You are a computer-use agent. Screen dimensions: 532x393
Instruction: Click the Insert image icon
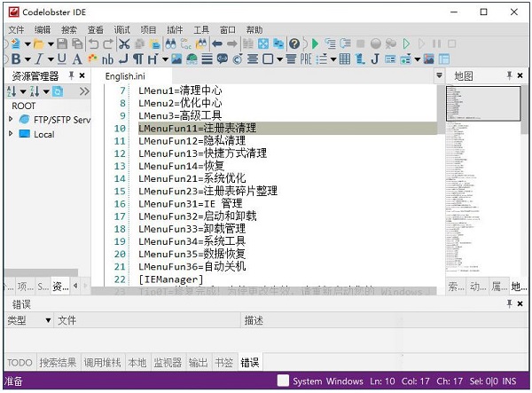(176, 59)
